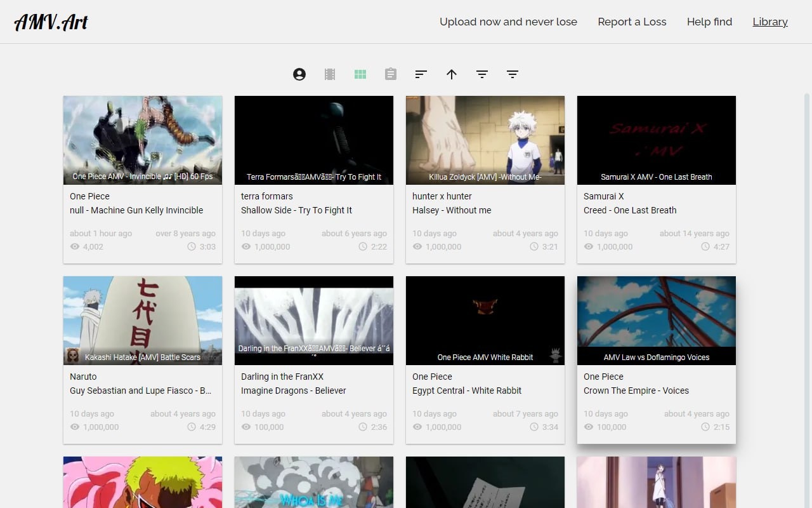This screenshot has width=812, height=508.
Task: Click the clock icon beside 3:21 duration
Action: click(534, 246)
